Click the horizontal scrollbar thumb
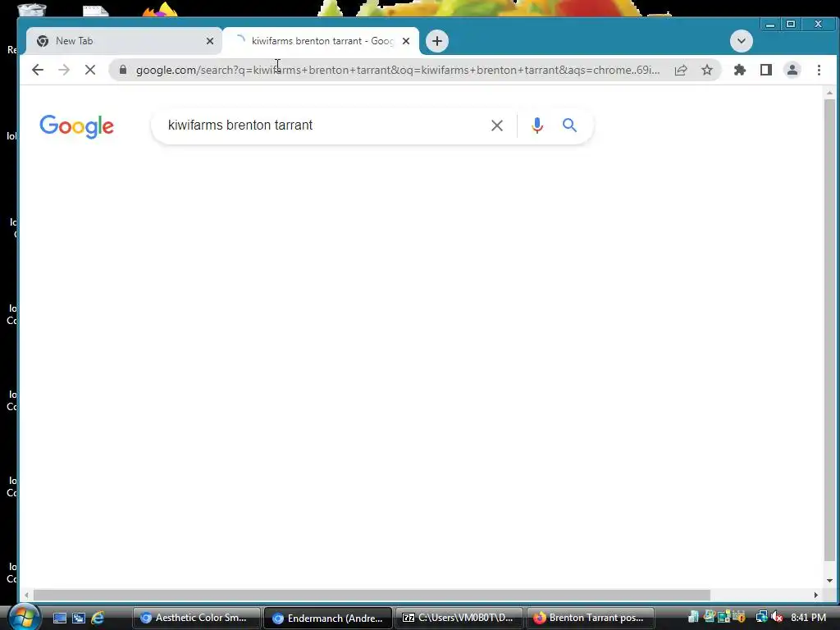 372,596
